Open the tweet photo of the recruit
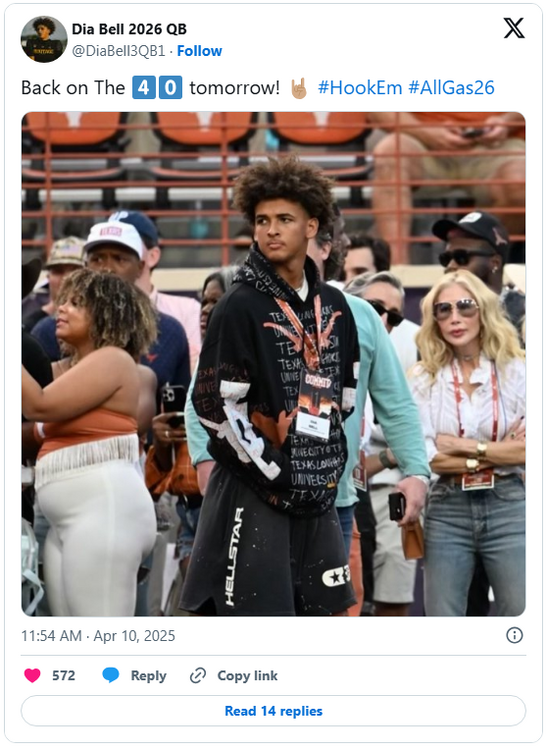 tap(274, 364)
